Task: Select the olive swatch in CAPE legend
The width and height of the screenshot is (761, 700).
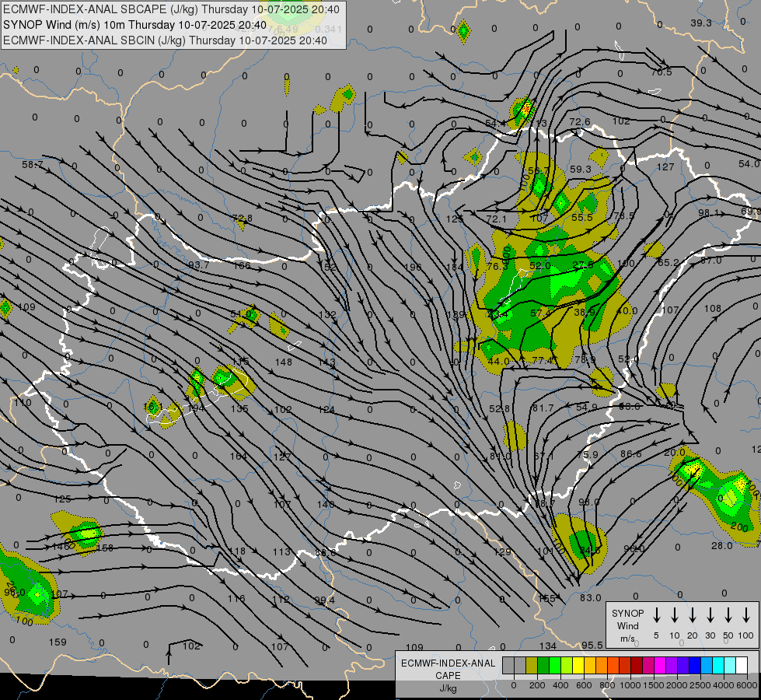Action: pos(532,666)
